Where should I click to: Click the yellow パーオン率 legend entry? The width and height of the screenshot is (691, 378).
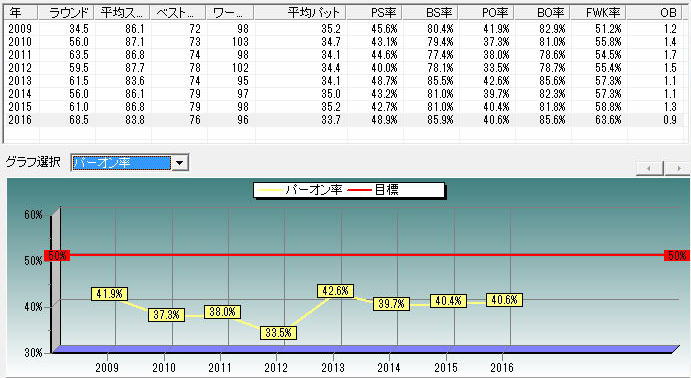[300, 190]
